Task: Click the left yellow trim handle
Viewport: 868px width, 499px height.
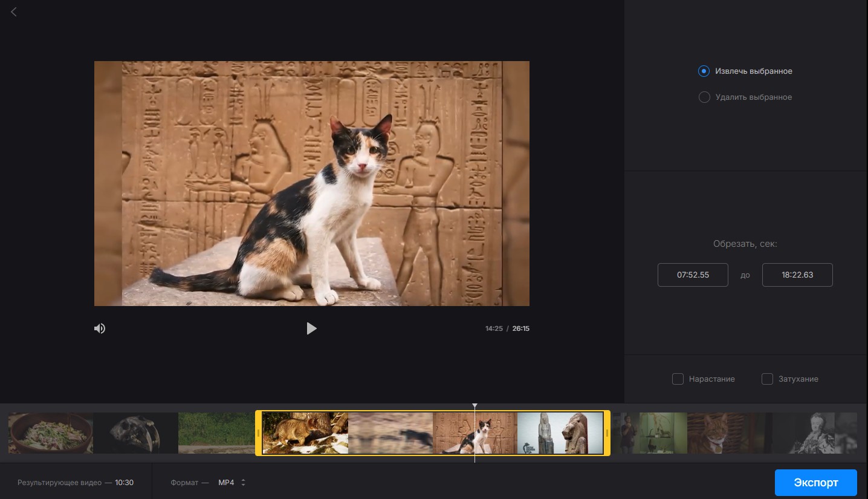Action: [x=259, y=433]
